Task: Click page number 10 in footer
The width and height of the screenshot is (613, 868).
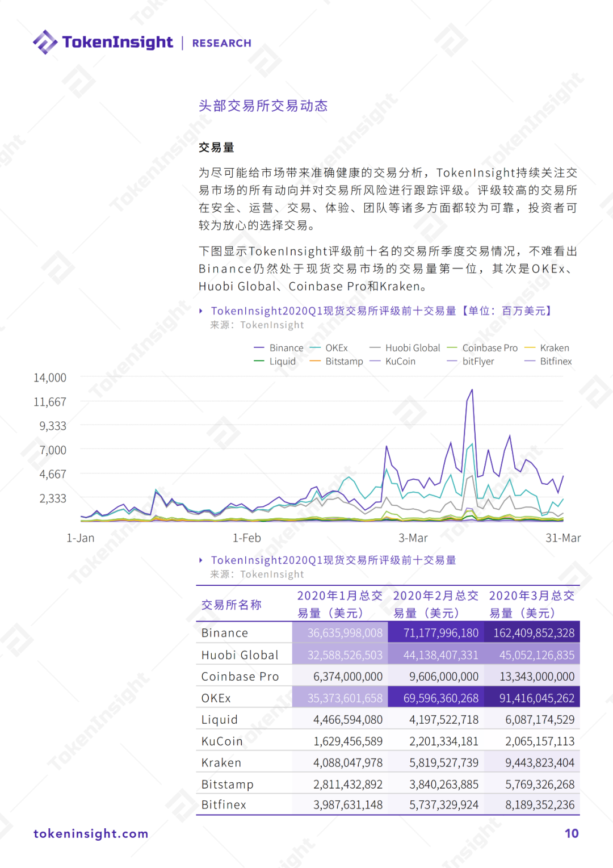Action: pyautogui.click(x=572, y=833)
